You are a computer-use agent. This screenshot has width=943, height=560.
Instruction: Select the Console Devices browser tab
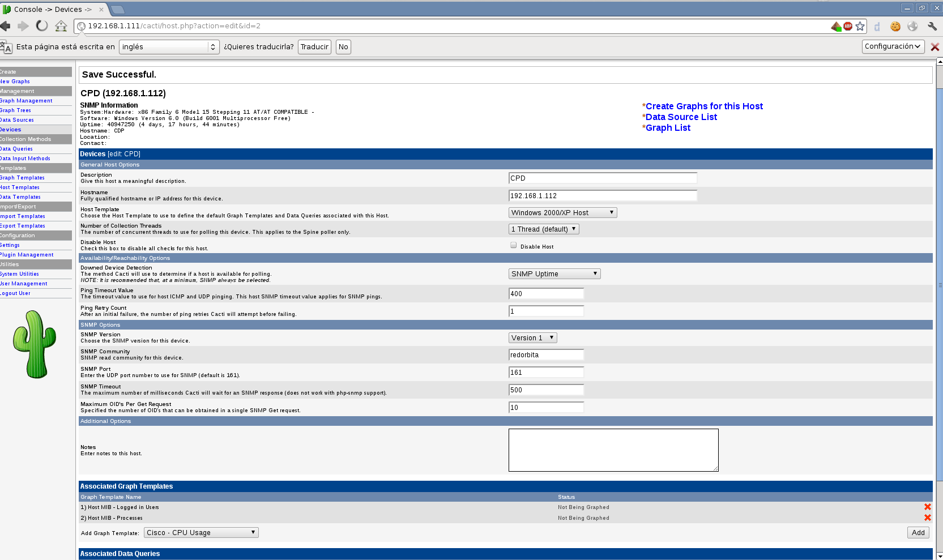(52, 9)
